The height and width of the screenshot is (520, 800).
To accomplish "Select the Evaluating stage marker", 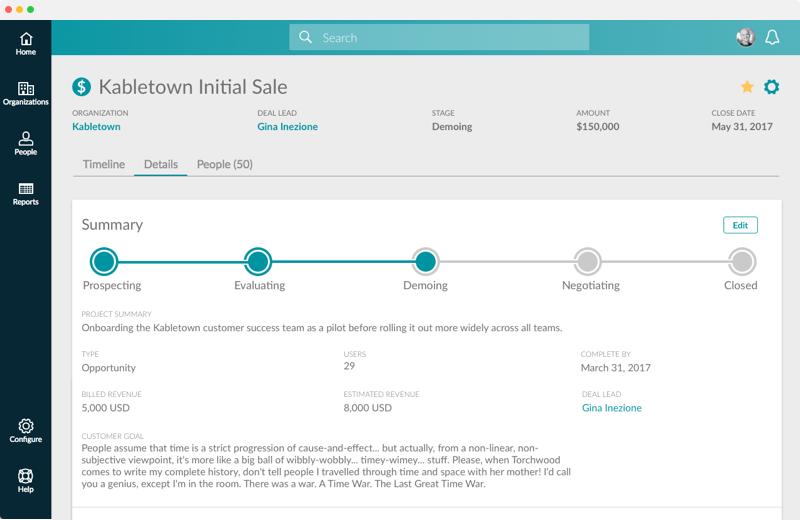I will (258, 261).
